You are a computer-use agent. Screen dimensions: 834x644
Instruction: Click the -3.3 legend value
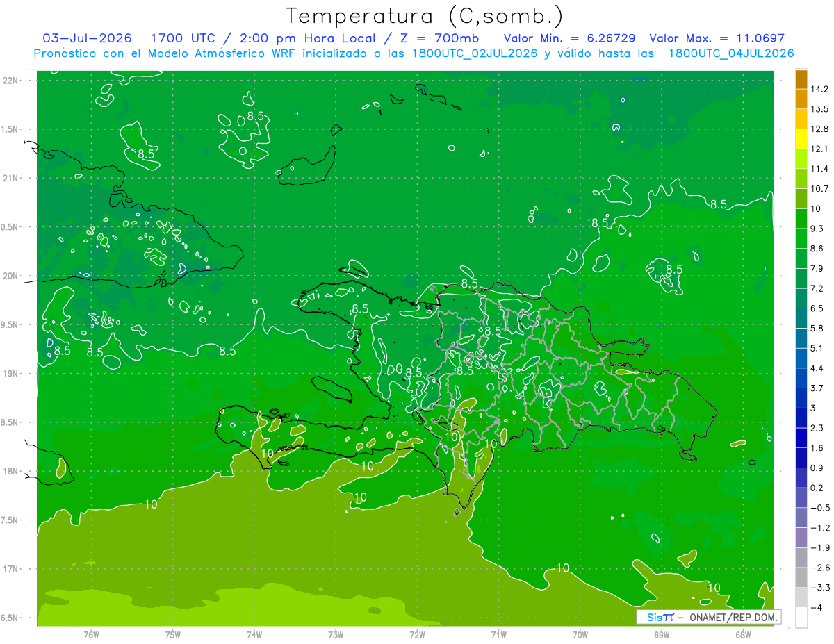point(819,588)
